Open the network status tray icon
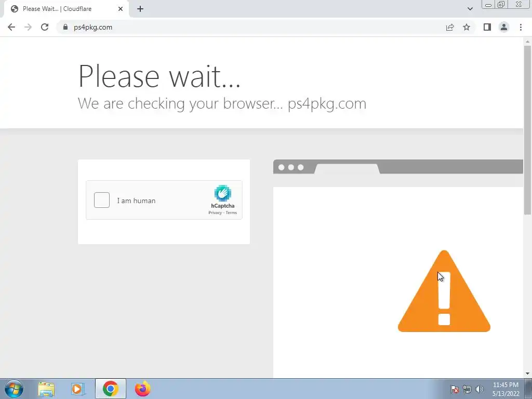The image size is (532, 399). [x=467, y=389]
